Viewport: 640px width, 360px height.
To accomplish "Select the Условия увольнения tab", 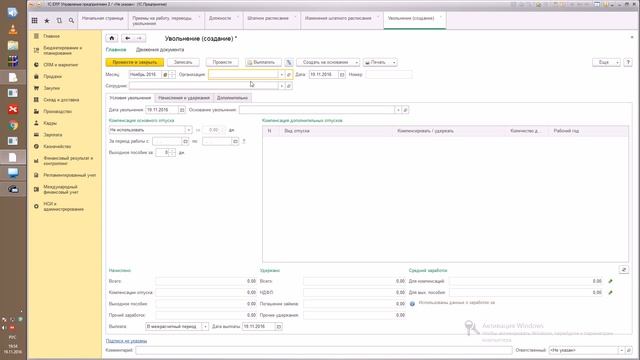I will pyautogui.click(x=130, y=98).
